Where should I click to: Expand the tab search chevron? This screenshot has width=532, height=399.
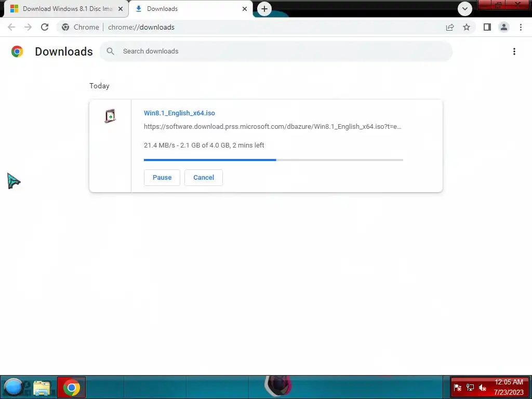465,9
